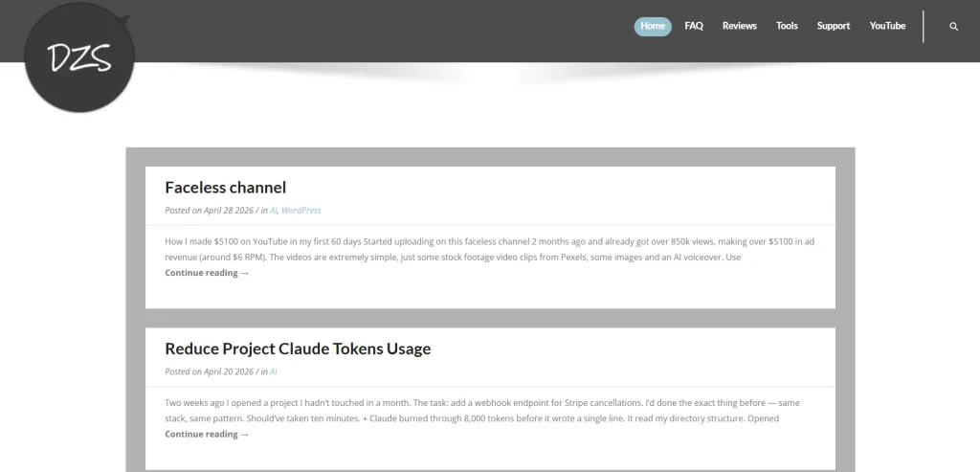The image size is (980, 472).
Task: Click excerpt starting 'Two weeks ago I opened'
Action: pos(482,411)
